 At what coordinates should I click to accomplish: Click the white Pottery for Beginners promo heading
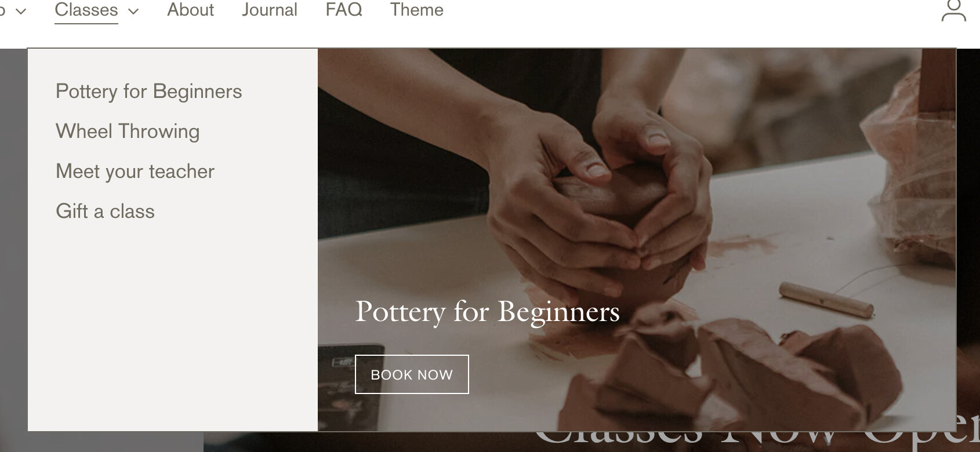[487, 312]
